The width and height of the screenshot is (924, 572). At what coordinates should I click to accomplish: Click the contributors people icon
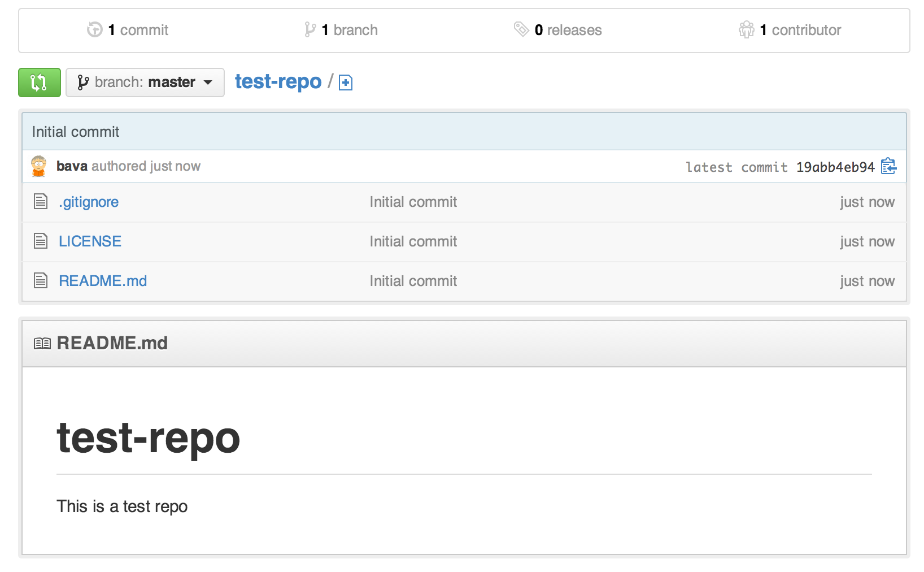746,29
